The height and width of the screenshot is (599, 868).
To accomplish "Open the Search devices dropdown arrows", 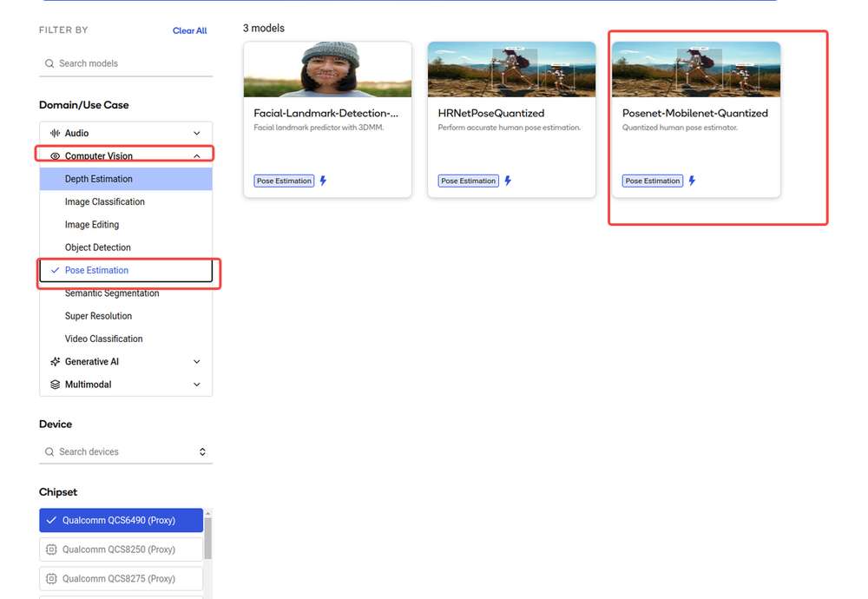I will pos(202,451).
